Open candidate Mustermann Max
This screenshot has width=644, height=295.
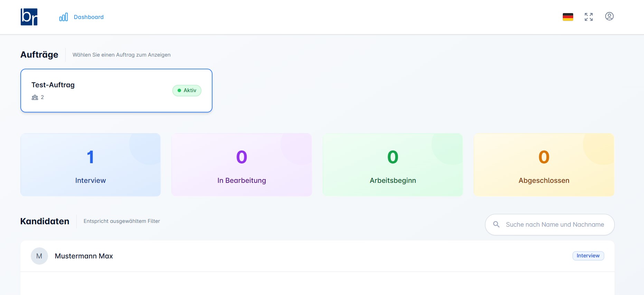pyautogui.click(x=84, y=256)
